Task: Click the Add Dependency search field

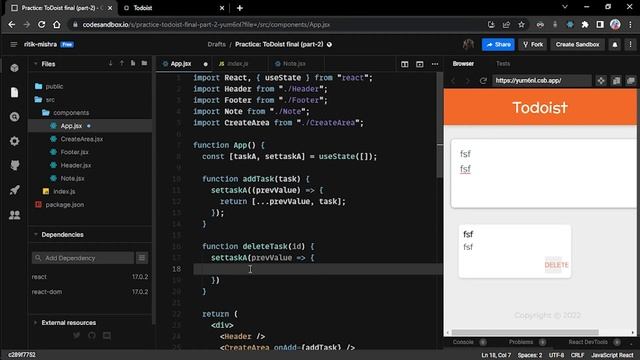Action: click(83, 258)
